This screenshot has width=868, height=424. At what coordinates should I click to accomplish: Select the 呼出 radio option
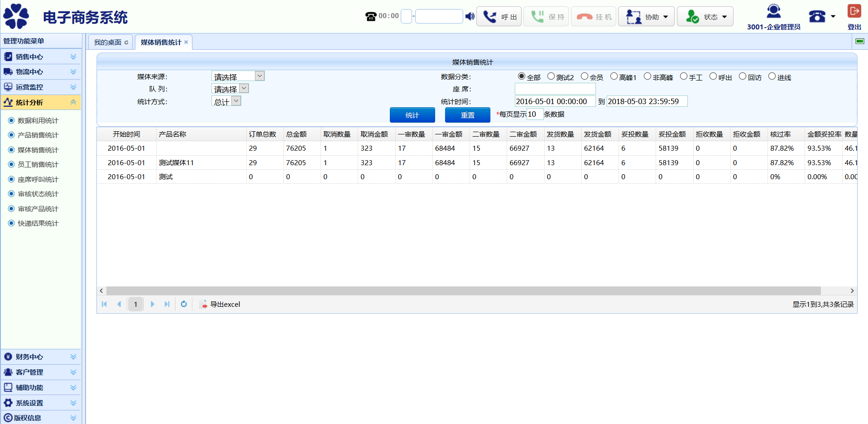pyautogui.click(x=713, y=76)
